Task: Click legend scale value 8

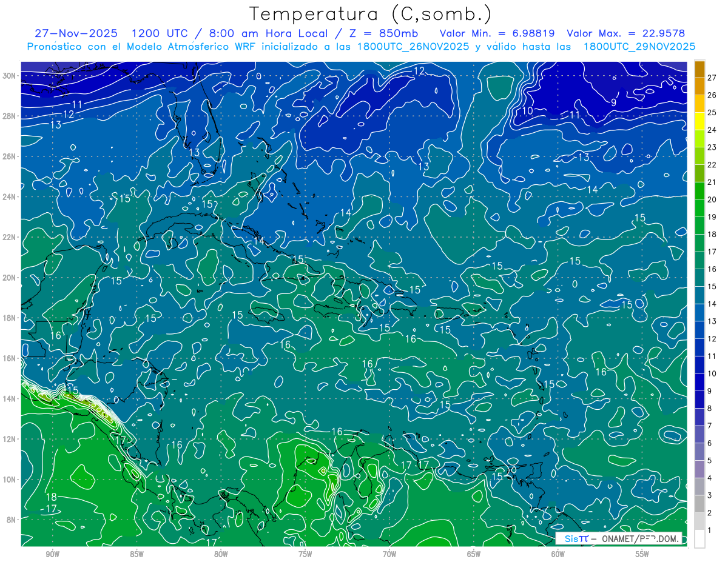Action: pyautogui.click(x=710, y=409)
